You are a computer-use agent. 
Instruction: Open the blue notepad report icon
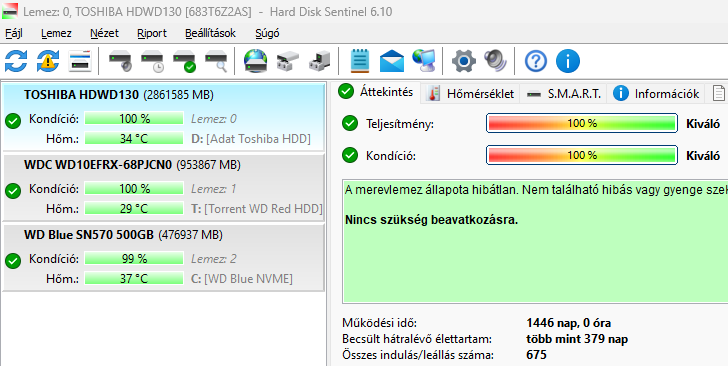(359, 61)
